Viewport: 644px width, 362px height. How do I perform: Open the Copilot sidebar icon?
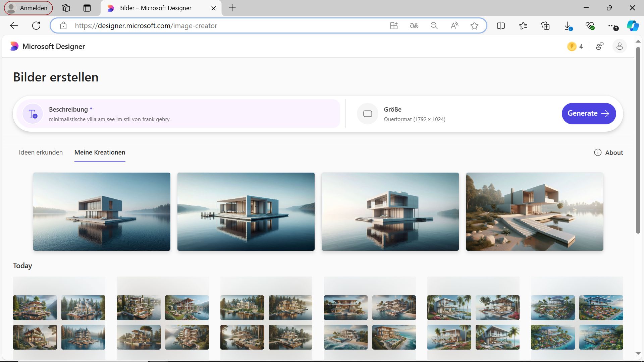tap(633, 26)
